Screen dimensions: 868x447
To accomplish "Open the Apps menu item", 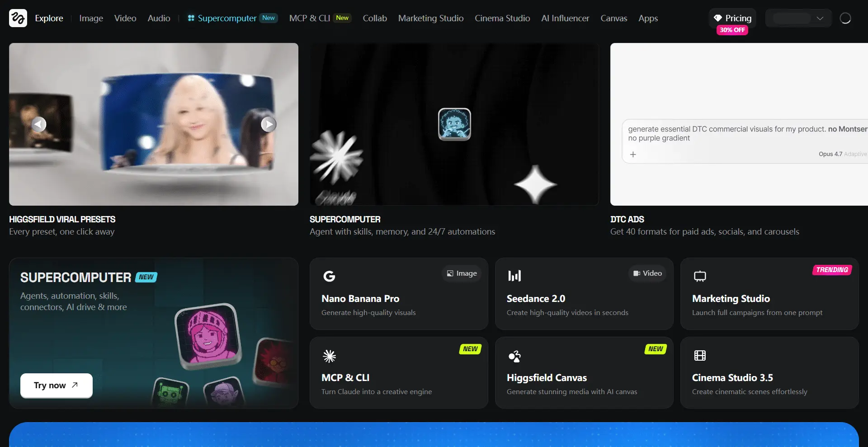I will [648, 18].
